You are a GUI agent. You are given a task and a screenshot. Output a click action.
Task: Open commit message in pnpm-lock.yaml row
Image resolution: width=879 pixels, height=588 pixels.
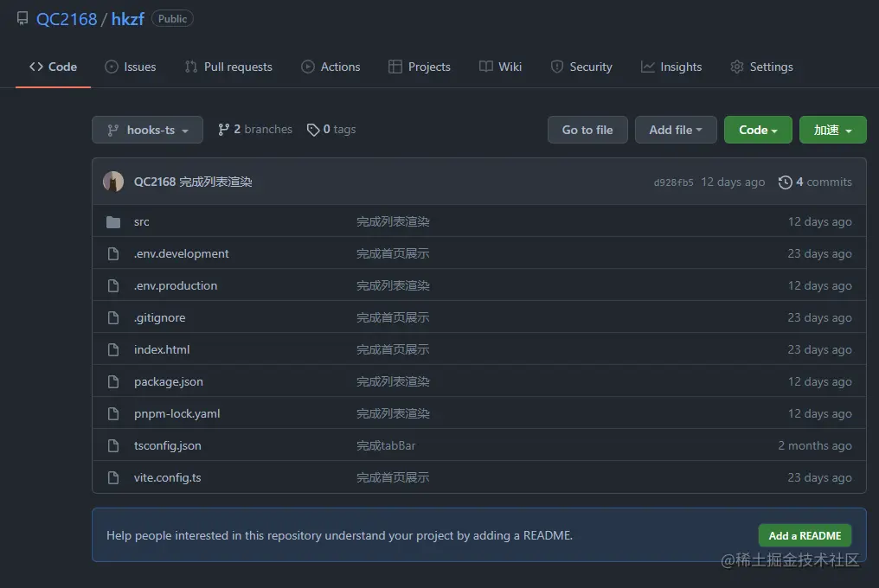pyautogui.click(x=393, y=413)
